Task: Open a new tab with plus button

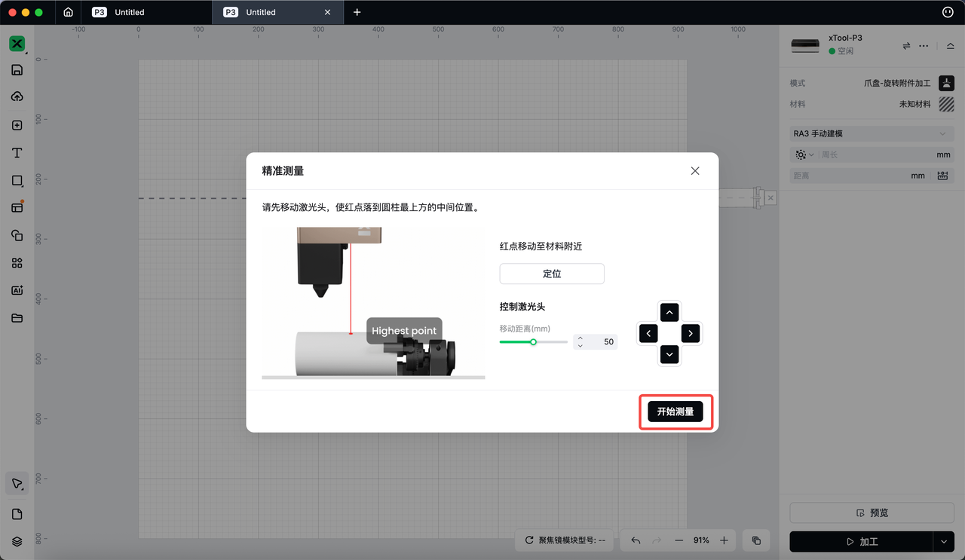Action: 357,12
